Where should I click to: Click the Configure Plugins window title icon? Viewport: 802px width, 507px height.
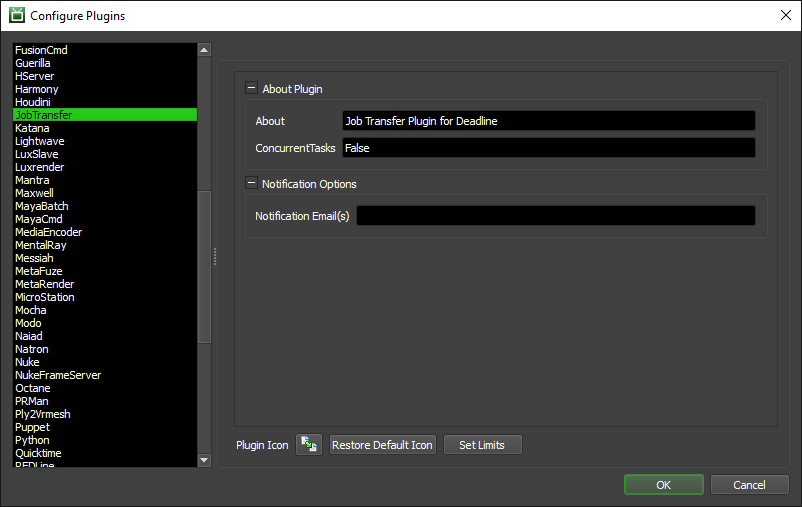click(16, 16)
